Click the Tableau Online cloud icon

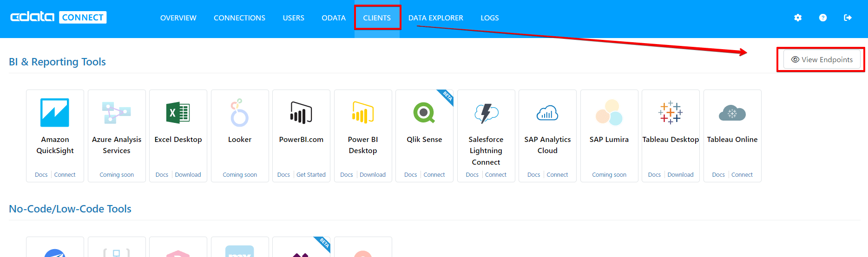[732, 113]
